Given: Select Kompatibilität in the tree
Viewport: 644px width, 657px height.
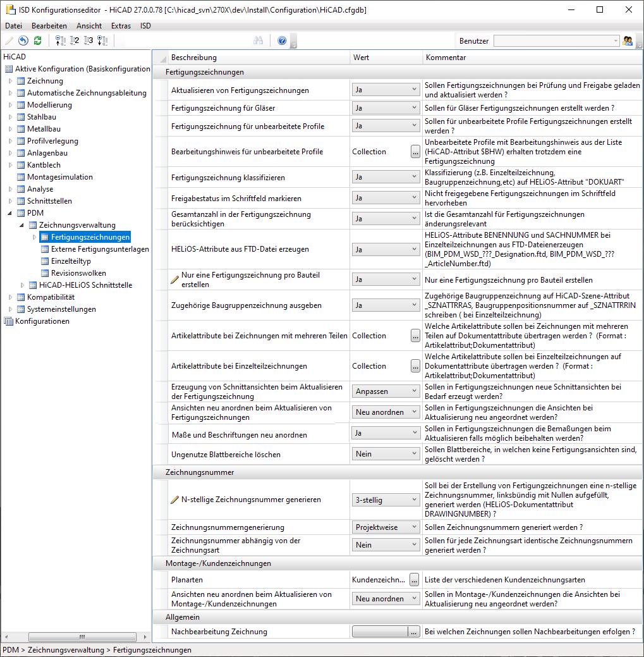Looking at the screenshot, I should coord(51,297).
